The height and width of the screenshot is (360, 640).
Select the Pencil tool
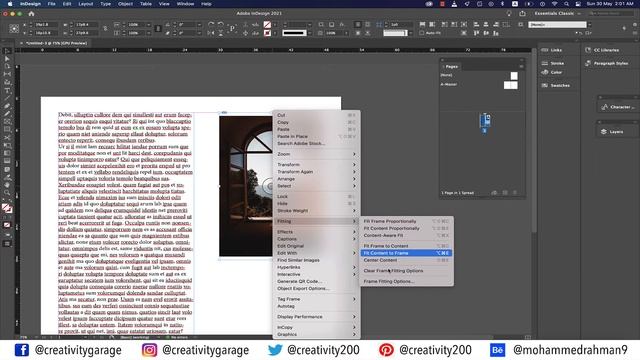(x=7, y=114)
